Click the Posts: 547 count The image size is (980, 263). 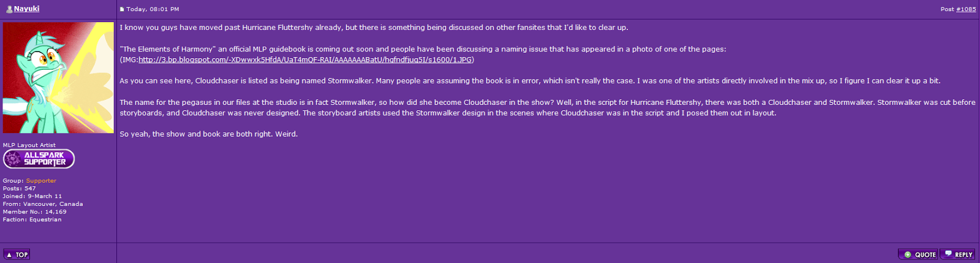point(19,189)
